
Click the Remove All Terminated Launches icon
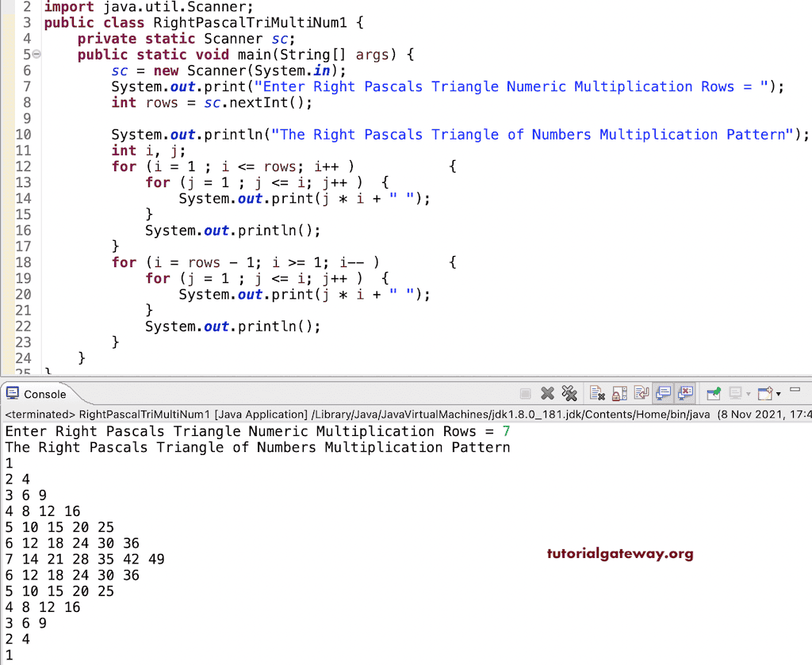(569, 392)
